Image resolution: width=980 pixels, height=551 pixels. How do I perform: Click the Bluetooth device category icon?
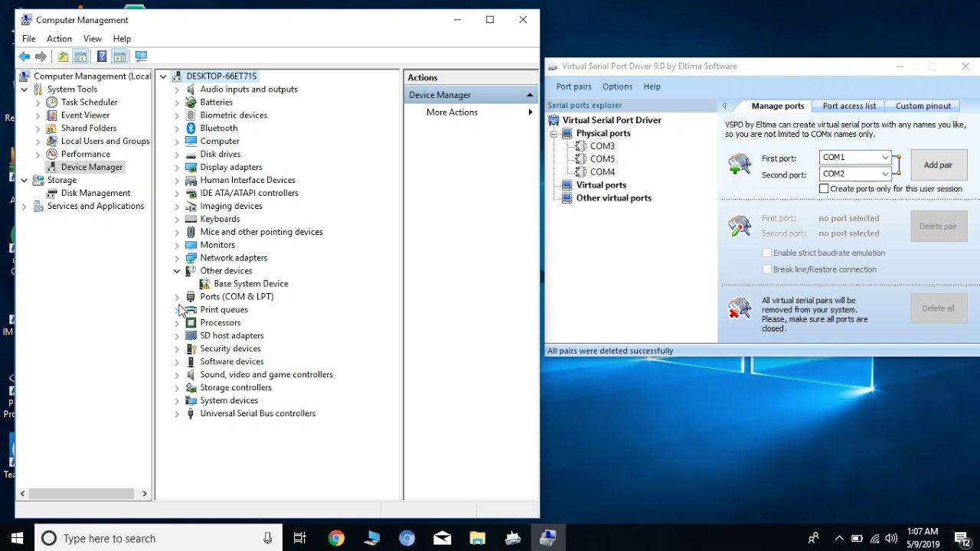(x=191, y=128)
